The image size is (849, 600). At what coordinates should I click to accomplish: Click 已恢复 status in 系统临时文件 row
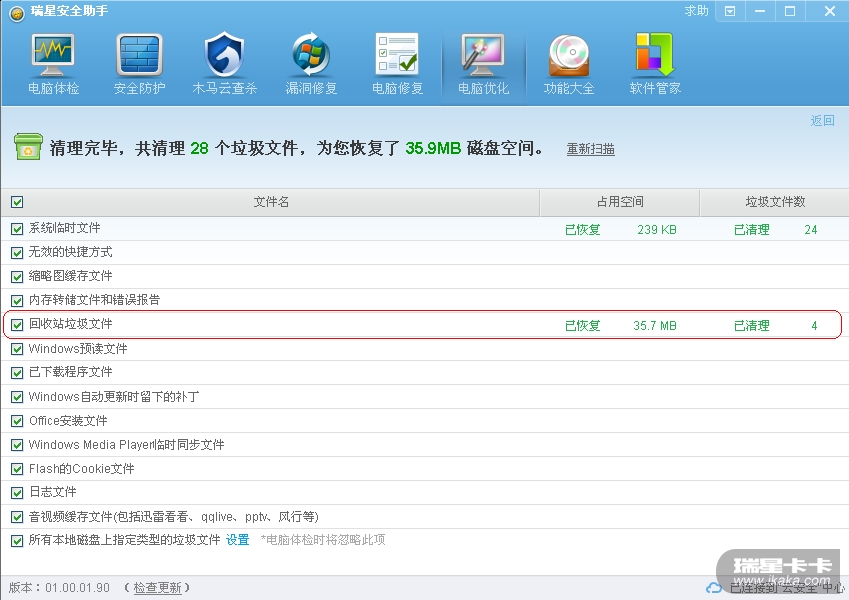tap(583, 230)
